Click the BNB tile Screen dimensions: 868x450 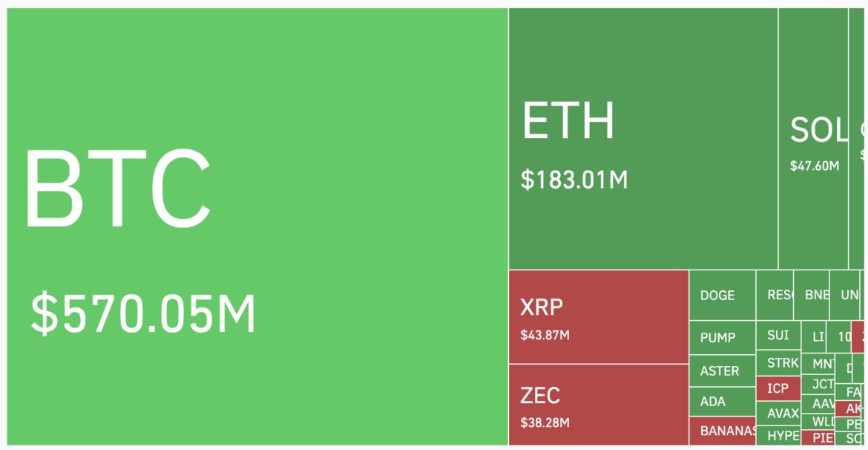(812, 295)
